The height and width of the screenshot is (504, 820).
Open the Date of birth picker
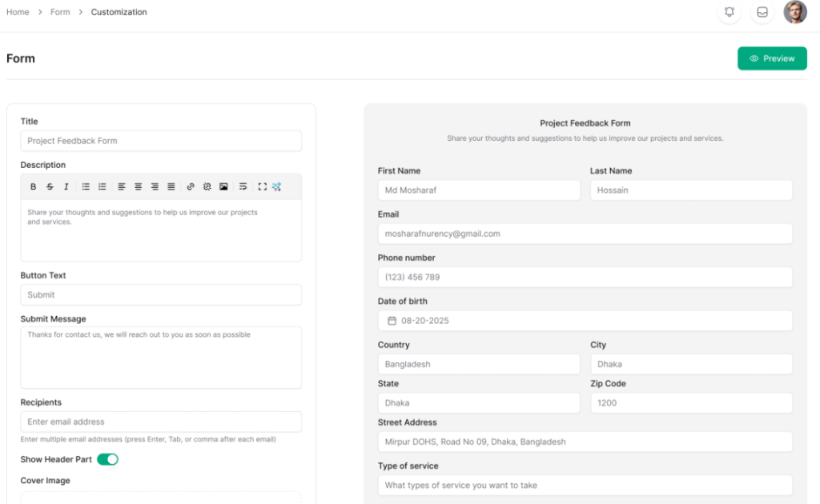(x=585, y=321)
